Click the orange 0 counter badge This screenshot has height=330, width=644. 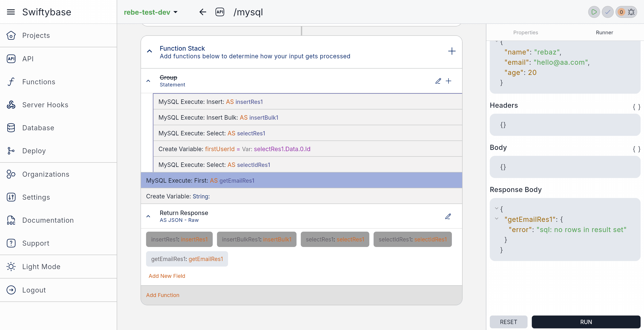(621, 12)
